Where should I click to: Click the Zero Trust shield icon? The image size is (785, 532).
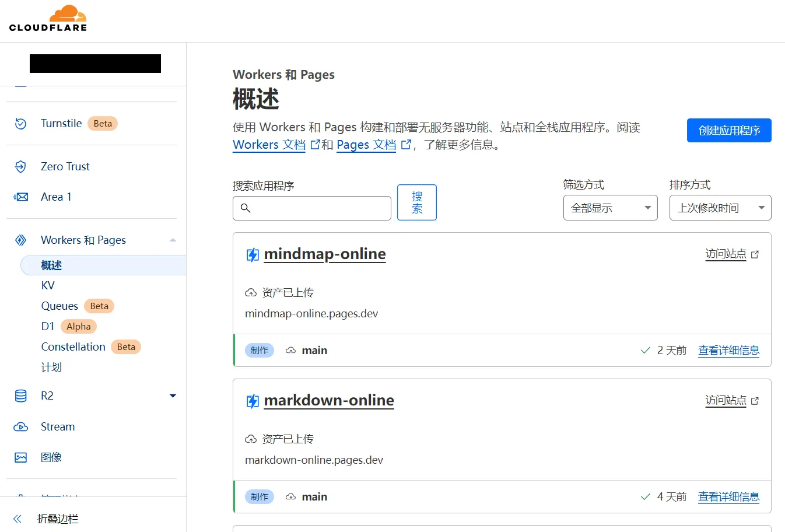(20, 167)
